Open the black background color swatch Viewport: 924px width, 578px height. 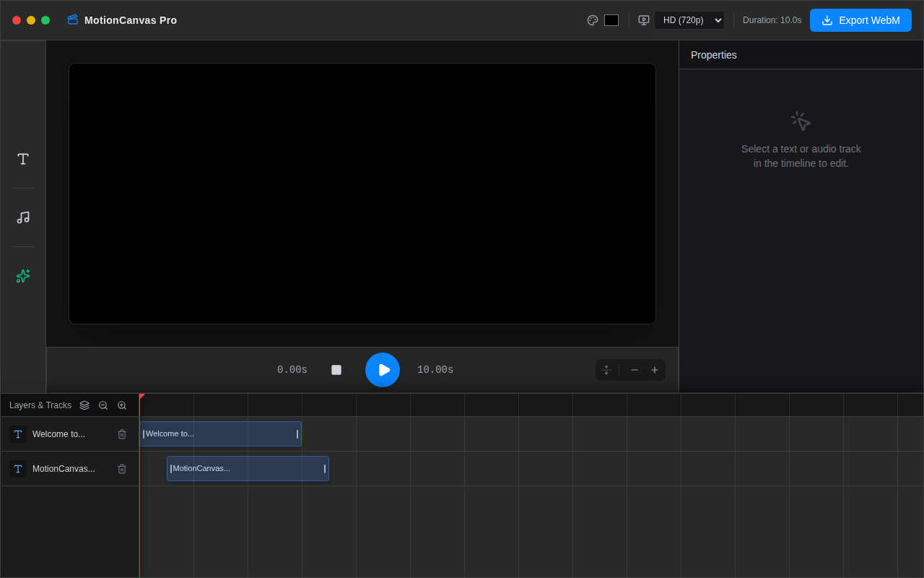[611, 20]
